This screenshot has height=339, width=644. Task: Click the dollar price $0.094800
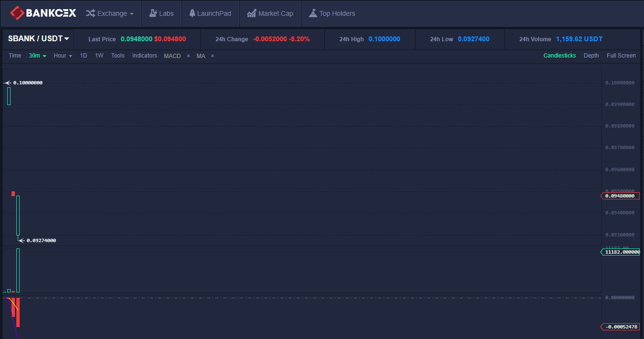pyautogui.click(x=170, y=39)
